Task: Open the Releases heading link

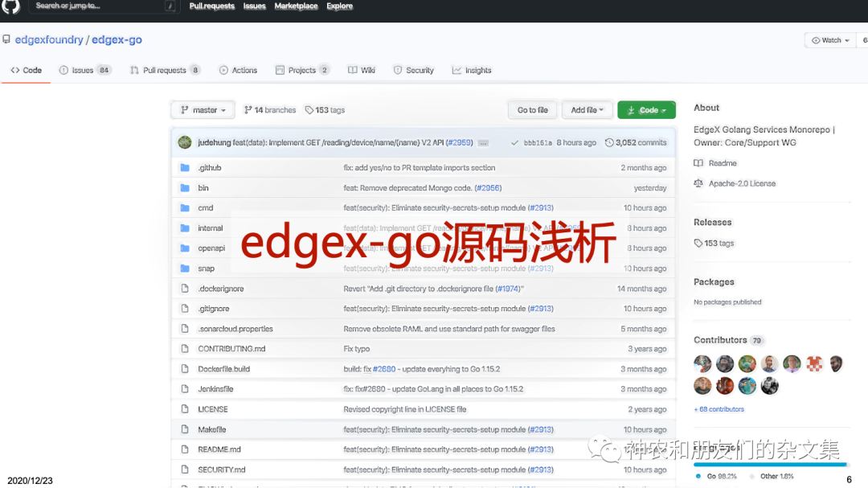Action: click(712, 222)
